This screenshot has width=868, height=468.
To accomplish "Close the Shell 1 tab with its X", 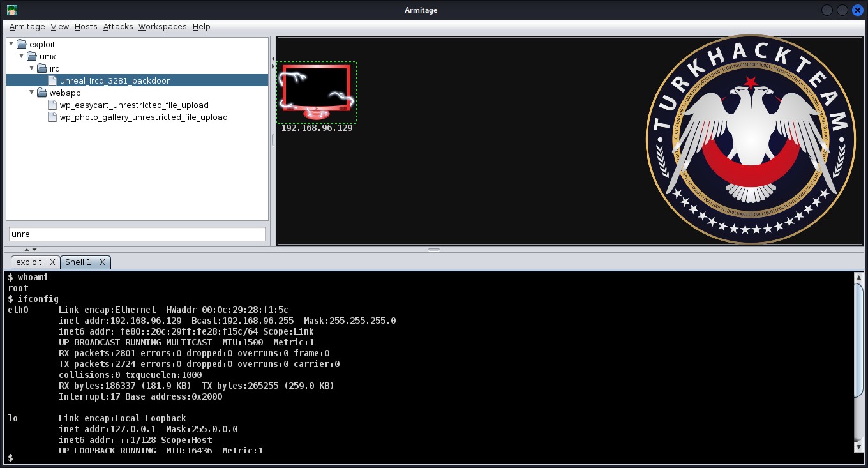I will pos(102,262).
